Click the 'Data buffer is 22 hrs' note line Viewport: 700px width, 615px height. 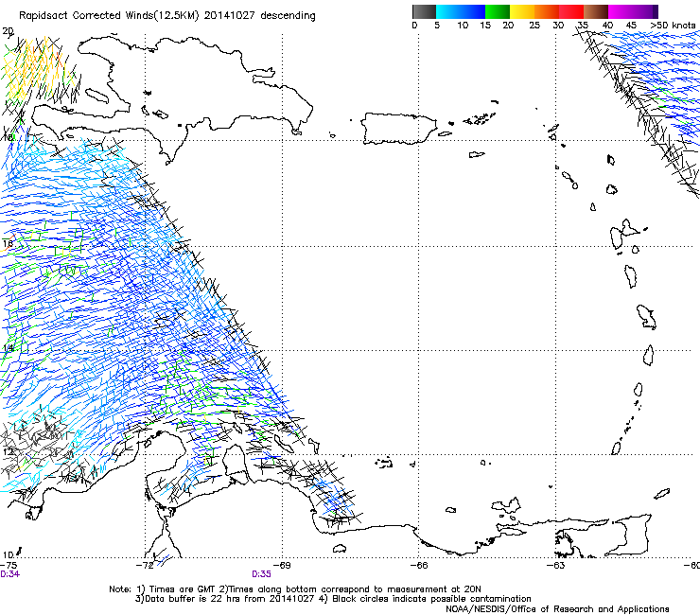[x=333, y=599]
